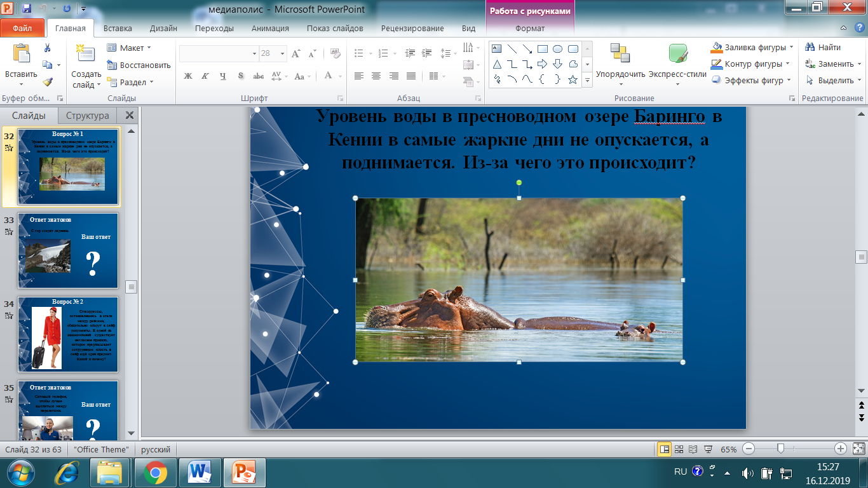Open the Outline pane tab
868x488 pixels.
[88, 116]
